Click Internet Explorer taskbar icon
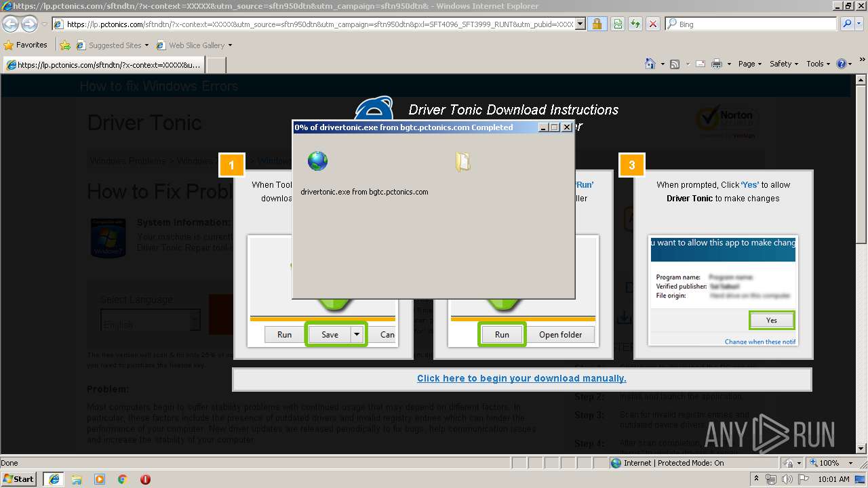This screenshot has height=488, width=868. pos(54,479)
